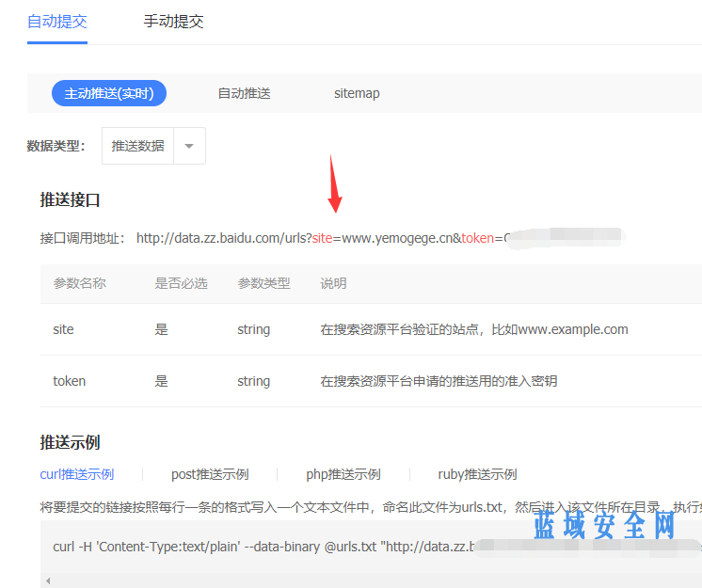Click the site row in parameter table

(63, 329)
